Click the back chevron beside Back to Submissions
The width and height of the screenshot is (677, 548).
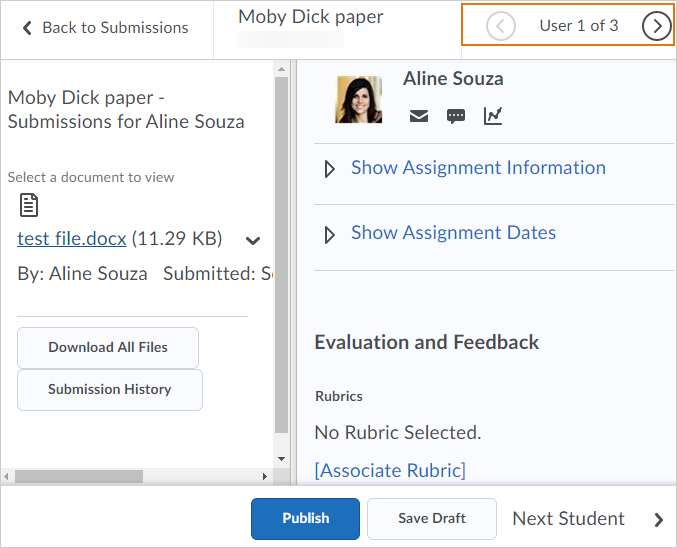click(x=27, y=28)
